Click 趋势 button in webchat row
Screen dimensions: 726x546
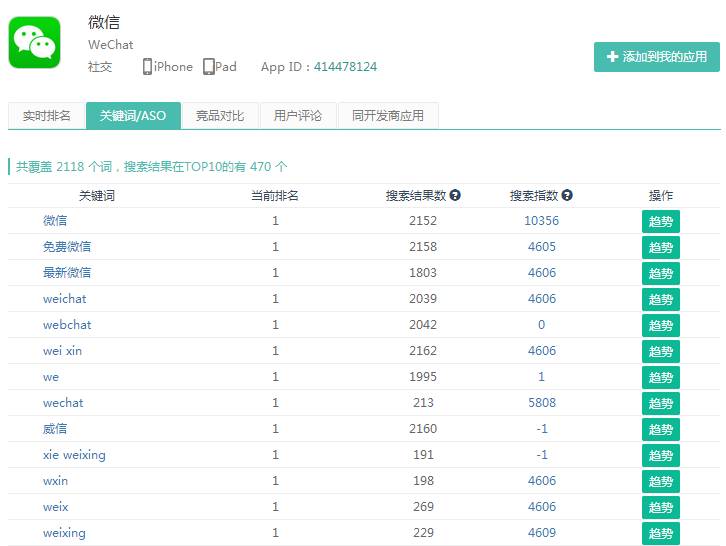coord(661,326)
